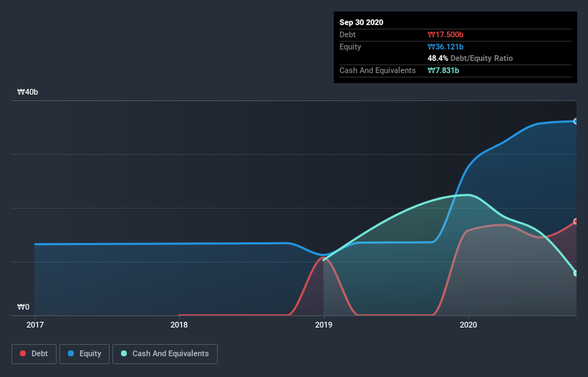Select the Debt endpoint marker on chart
Image resolution: width=588 pixels, height=377 pixels.
pos(576,221)
